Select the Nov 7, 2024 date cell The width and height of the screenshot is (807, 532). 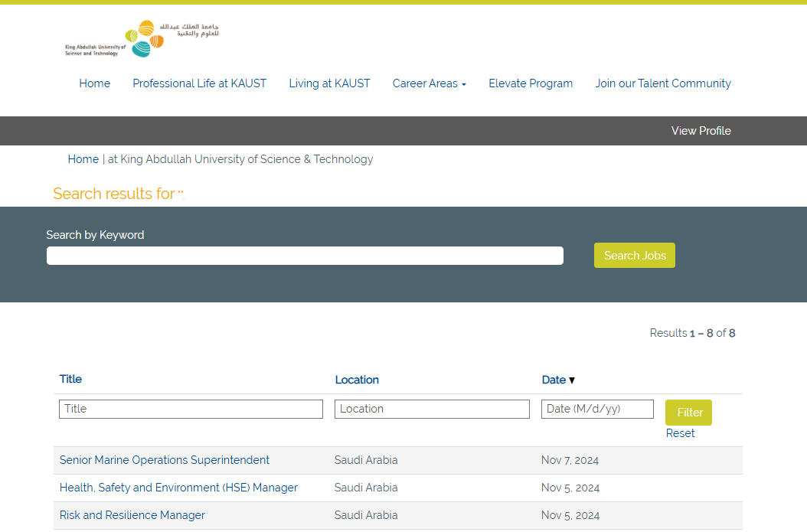(x=570, y=460)
